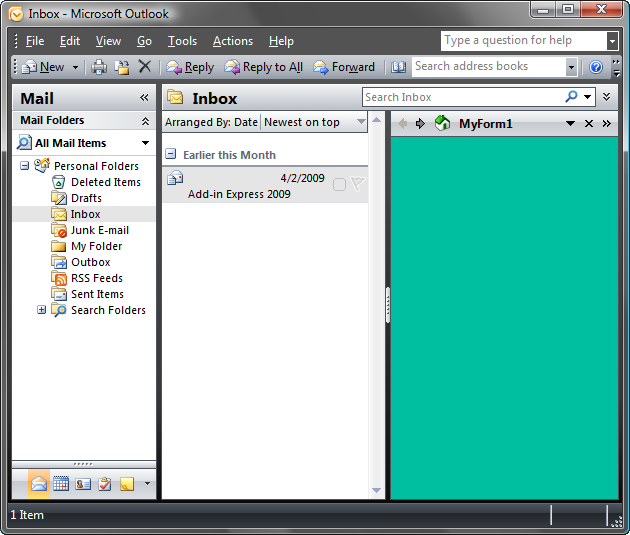Collapse the Earlier this Month group
The image size is (630, 535).
171,154
